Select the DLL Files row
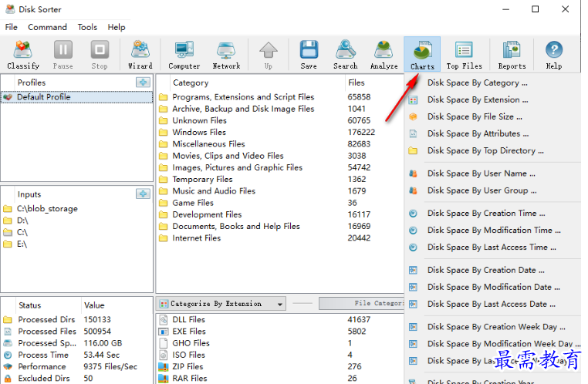Screen dimensions: 588x384 280,319
